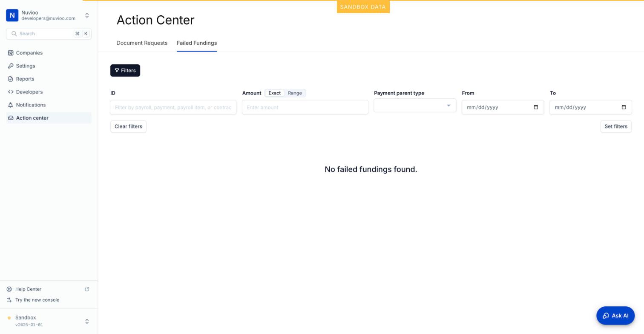Image resolution: width=644 pixels, height=334 pixels.
Task: Click the Nuvioo logo avatar
Action: pyautogui.click(x=12, y=15)
